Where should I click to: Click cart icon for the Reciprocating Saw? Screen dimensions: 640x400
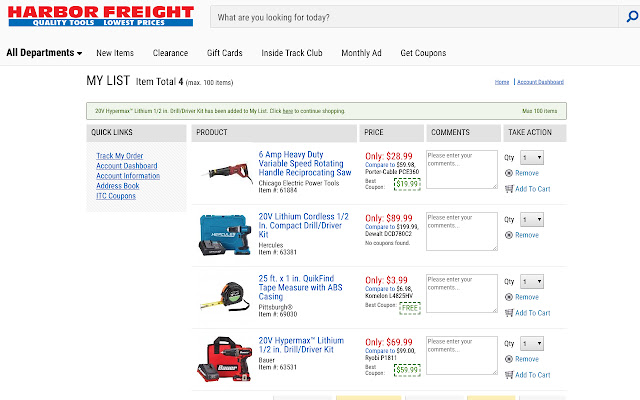click(x=508, y=189)
